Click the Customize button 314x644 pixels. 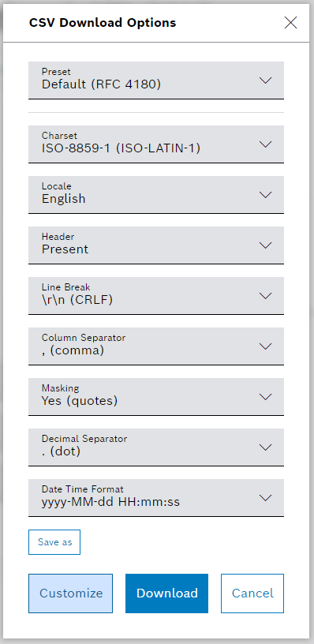pyautogui.click(x=70, y=593)
